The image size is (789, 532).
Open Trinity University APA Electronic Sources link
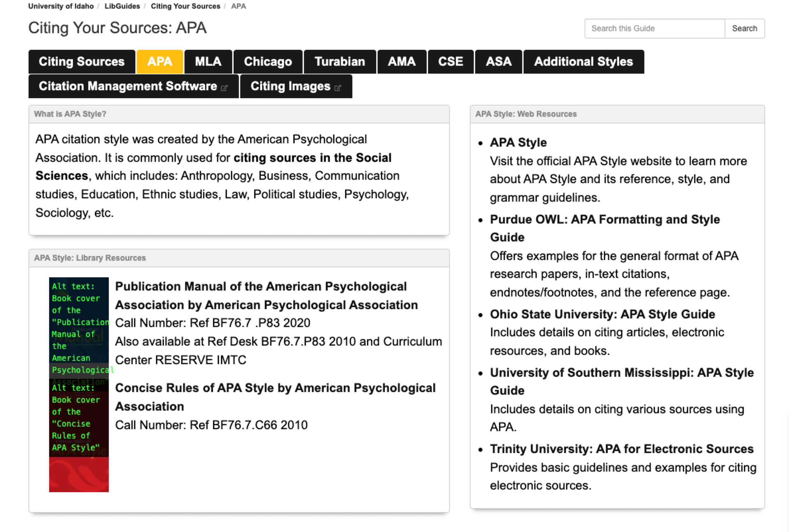(621, 449)
